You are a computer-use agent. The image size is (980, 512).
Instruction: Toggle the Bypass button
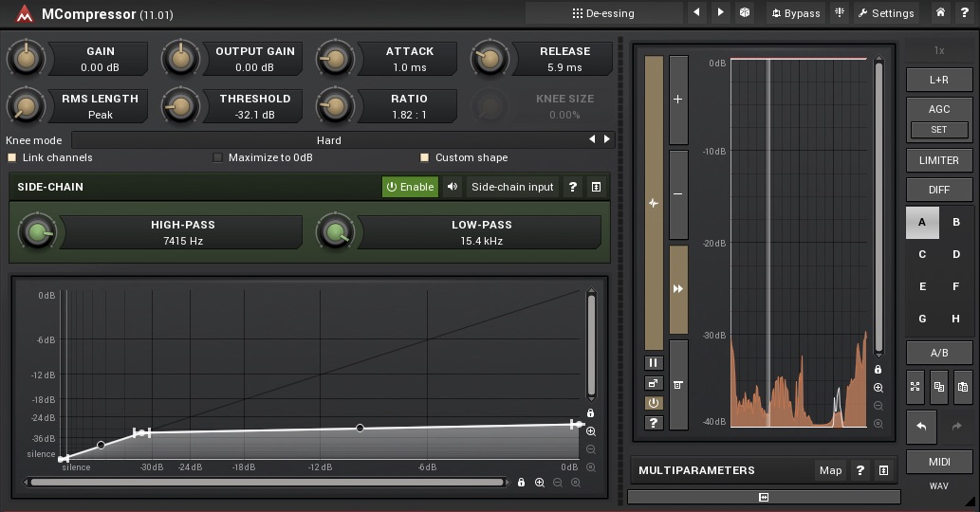point(796,13)
